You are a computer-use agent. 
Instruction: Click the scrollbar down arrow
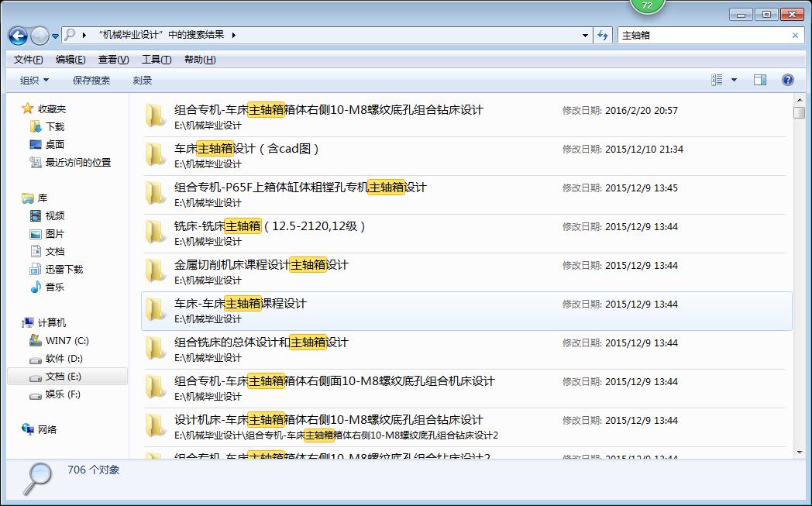(799, 452)
